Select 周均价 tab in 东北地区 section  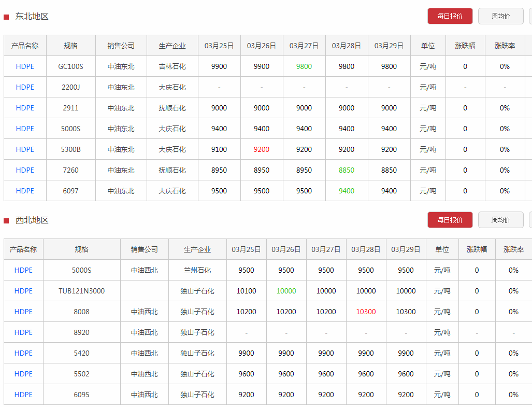click(501, 16)
